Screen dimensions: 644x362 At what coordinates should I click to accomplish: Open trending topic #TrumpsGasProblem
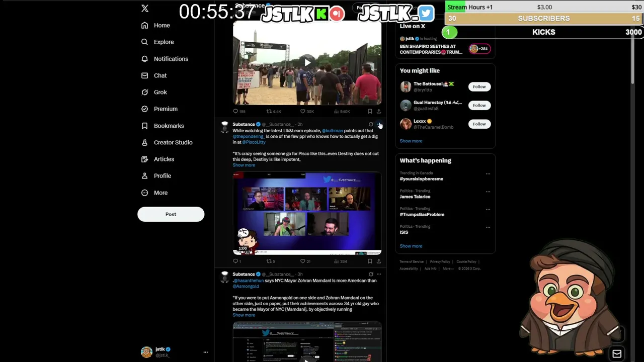tap(422, 215)
